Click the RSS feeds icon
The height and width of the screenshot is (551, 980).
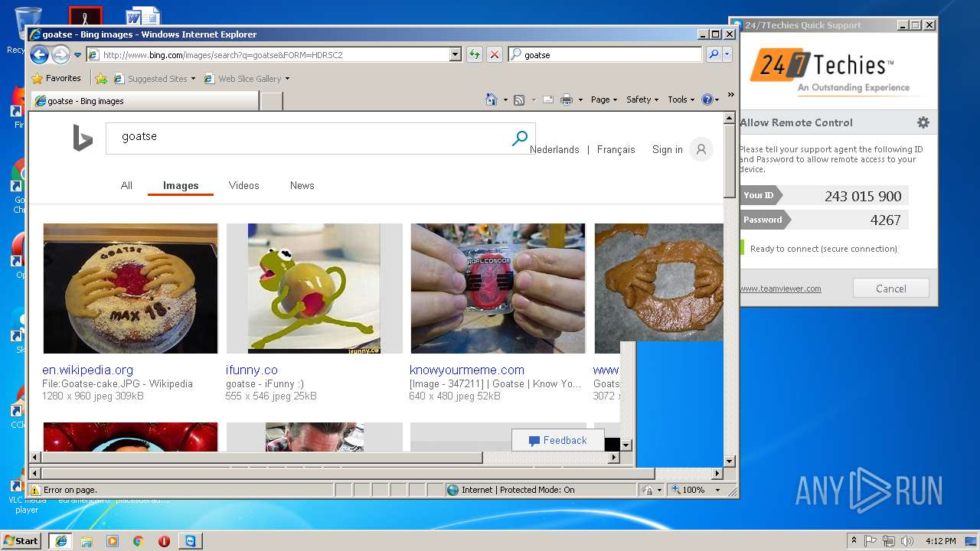tap(519, 99)
